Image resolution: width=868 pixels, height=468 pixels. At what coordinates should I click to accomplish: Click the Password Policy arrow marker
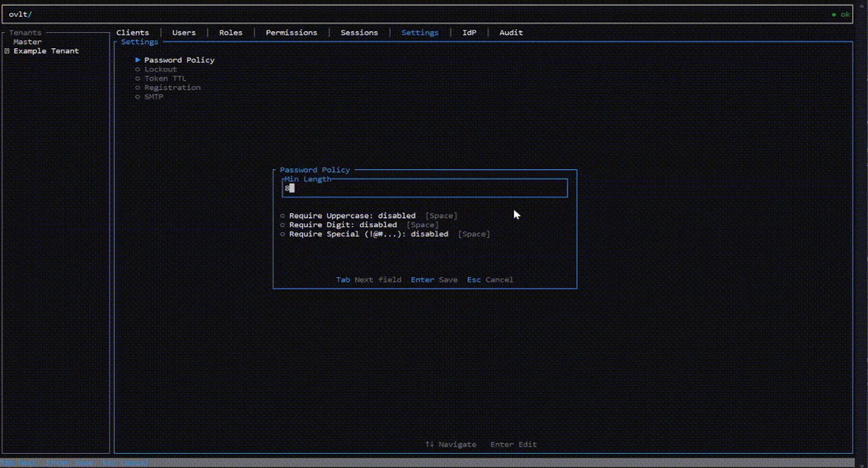tap(138, 60)
